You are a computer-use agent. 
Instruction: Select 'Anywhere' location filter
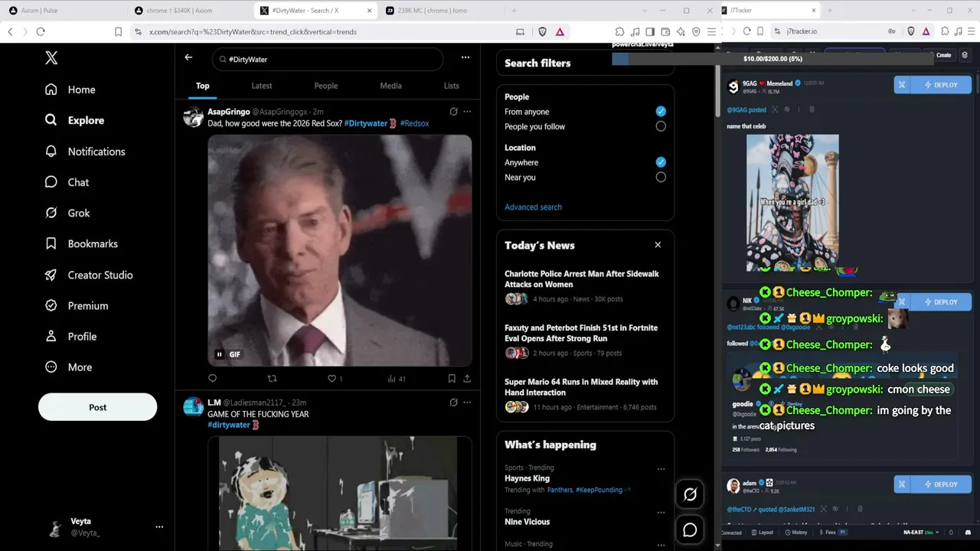(661, 162)
